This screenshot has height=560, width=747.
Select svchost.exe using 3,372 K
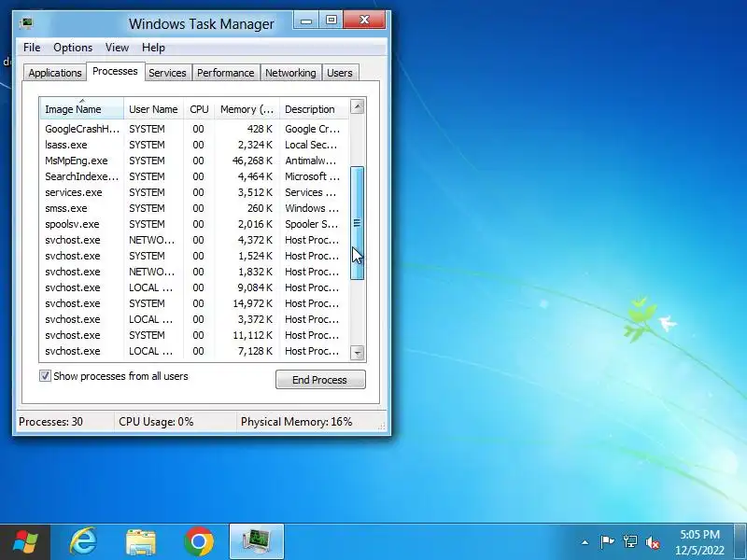point(195,319)
